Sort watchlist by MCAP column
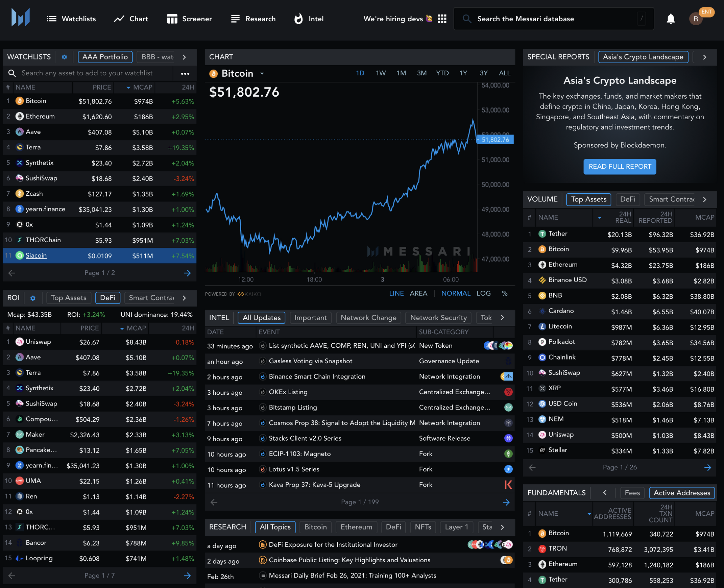724x588 pixels. pos(140,88)
